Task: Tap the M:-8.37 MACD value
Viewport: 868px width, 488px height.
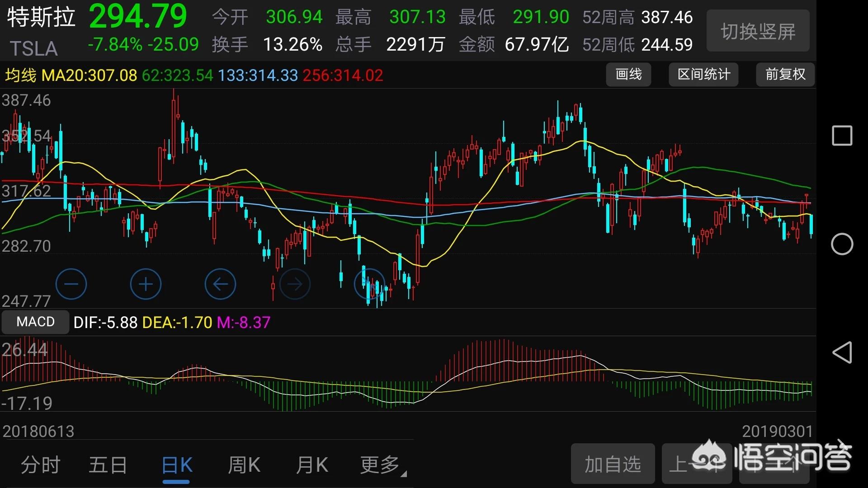Action: pos(244,322)
